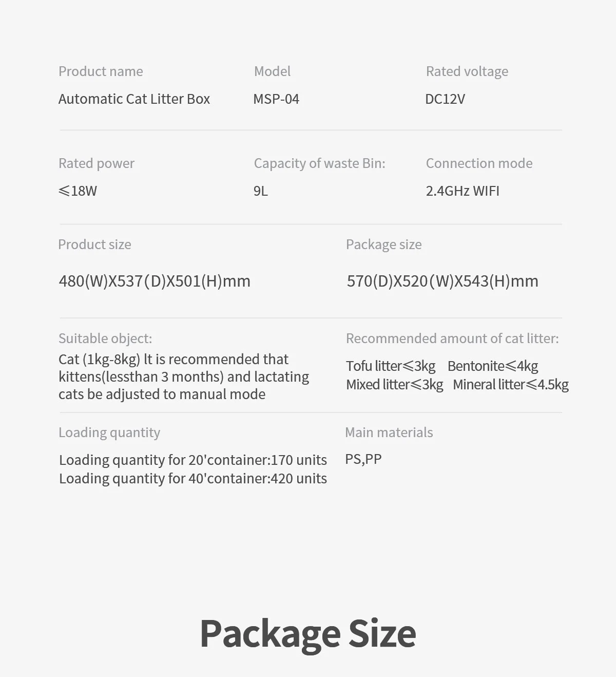Click the Connection mode label

[479, 163]
